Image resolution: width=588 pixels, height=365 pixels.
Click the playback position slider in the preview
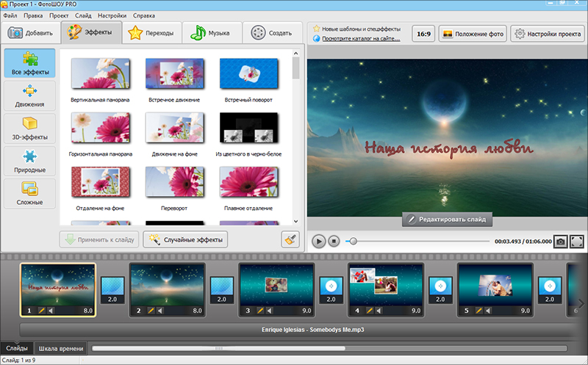click(354, 241)
